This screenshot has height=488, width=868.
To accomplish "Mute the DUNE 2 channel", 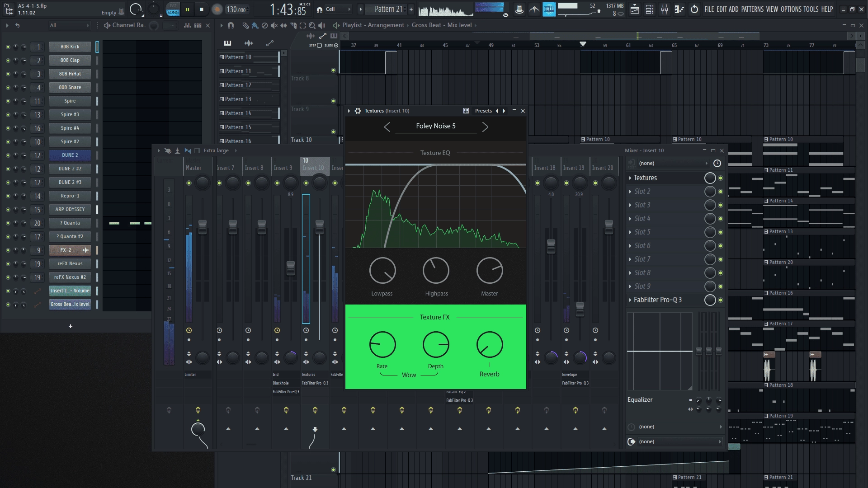I will [x=8, y=155].
